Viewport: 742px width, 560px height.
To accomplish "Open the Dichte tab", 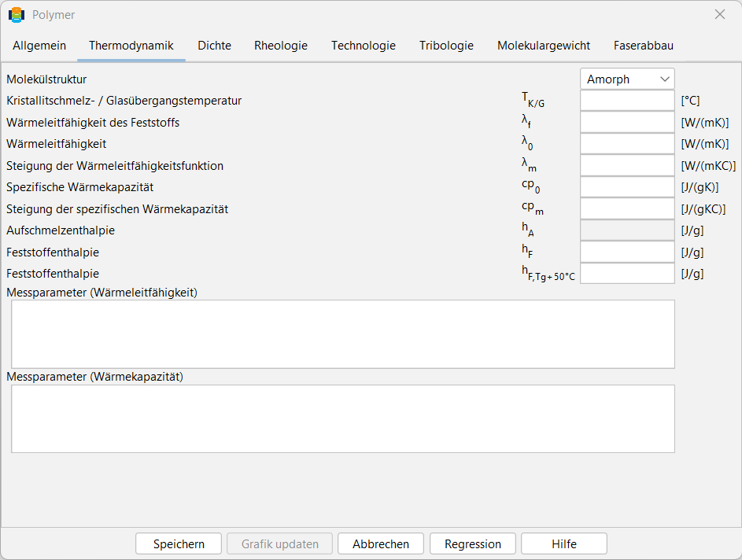I will pos(214,46).
